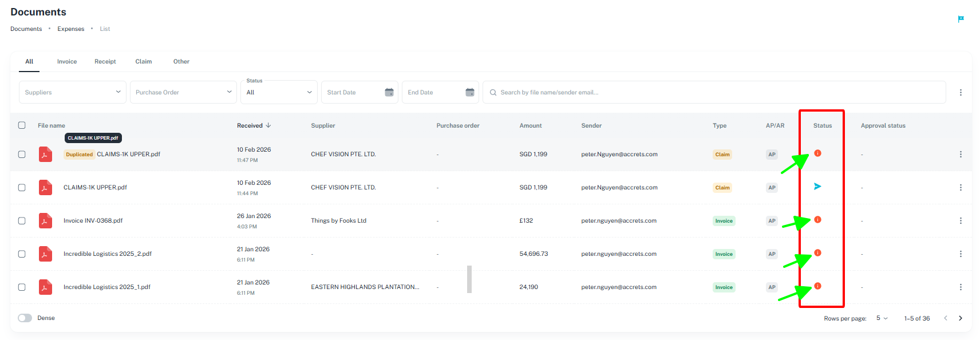The height and width of the screenshot is (340, 980).
Task: Click the PDF icon for Invoice INV-0368.pdf
Action: click(45, 221)
